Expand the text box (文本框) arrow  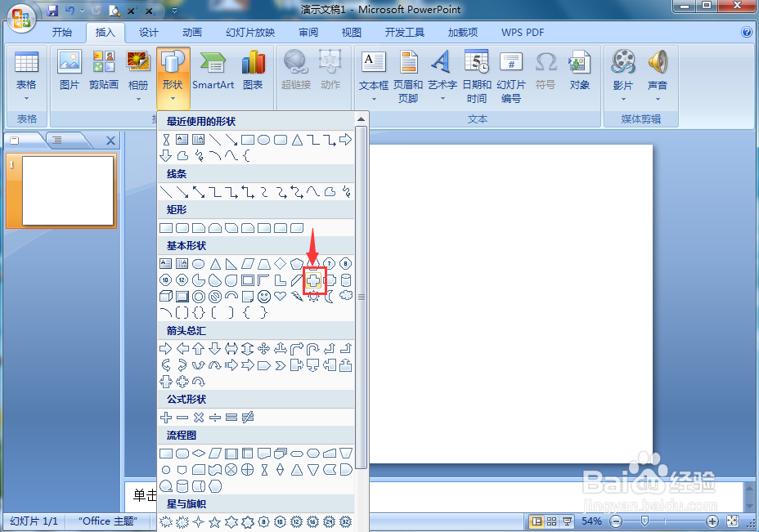click(x=374, y=99)
